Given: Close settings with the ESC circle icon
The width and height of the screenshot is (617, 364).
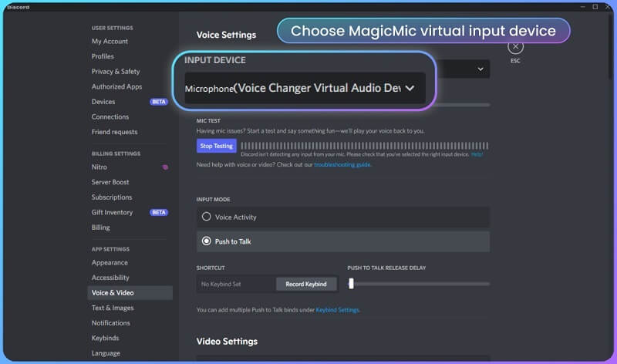Looking at the screenshot, I should click(x=515, y=47).
